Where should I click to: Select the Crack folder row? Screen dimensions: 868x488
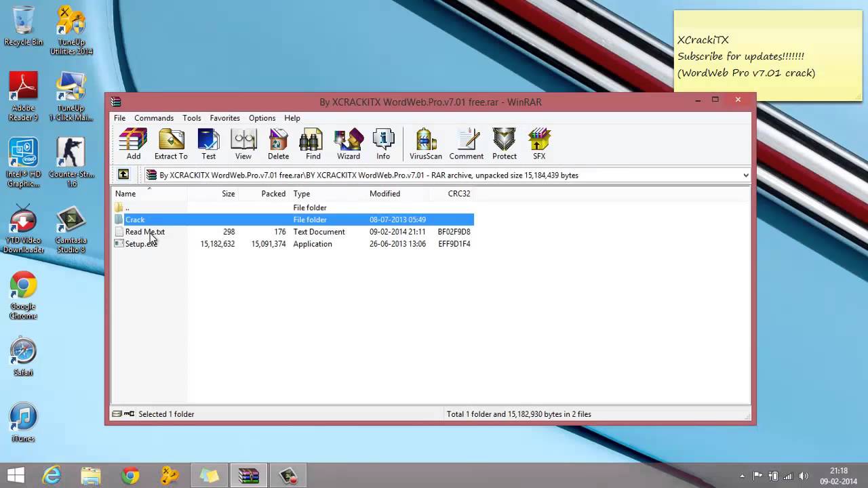click(x=293, y=220)
